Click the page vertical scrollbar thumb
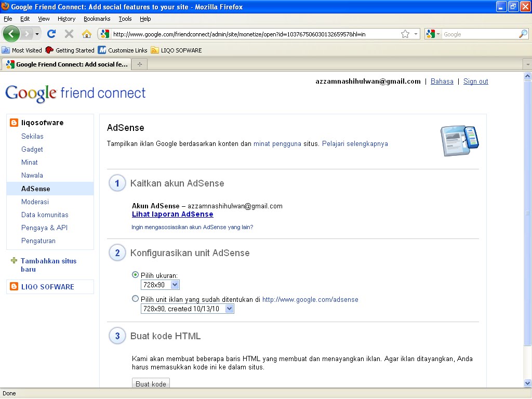 (x=528, y=213)
